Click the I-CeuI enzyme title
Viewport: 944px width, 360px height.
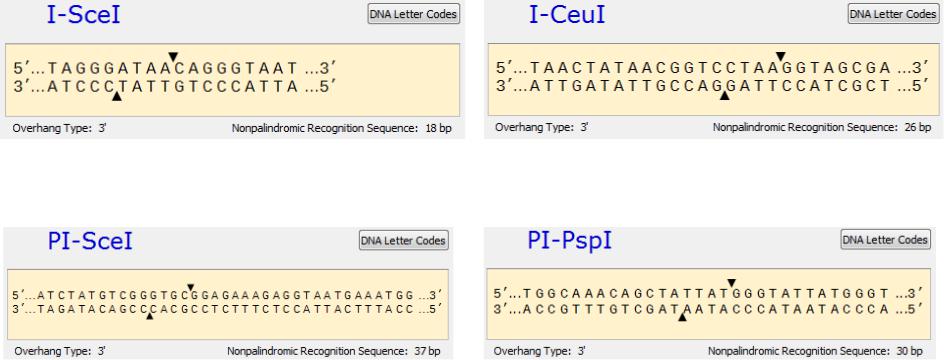point(567,15)
